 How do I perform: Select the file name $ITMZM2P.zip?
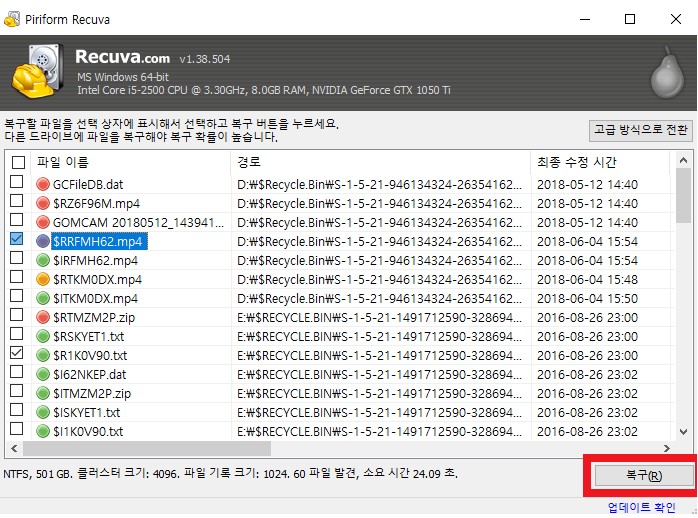[92, 393]
